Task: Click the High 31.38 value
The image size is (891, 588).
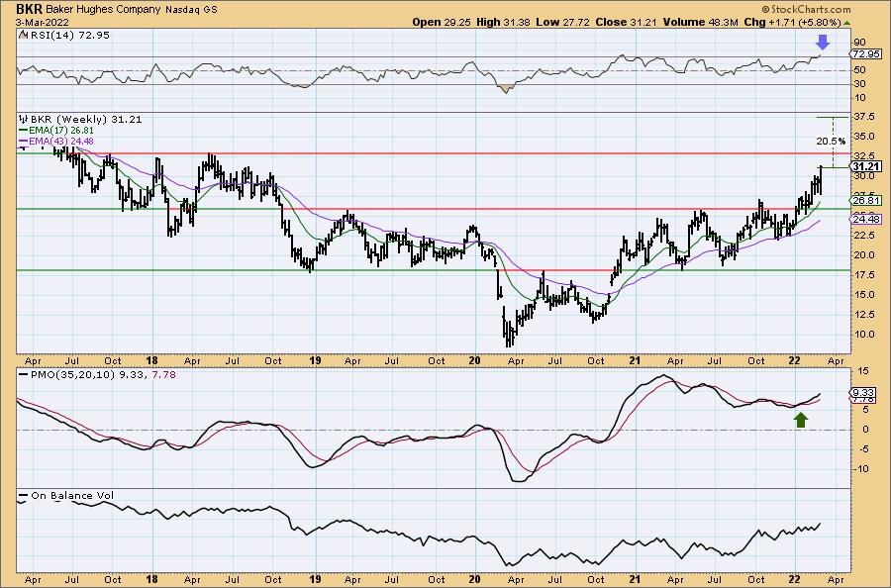Action: coord(502,22)
